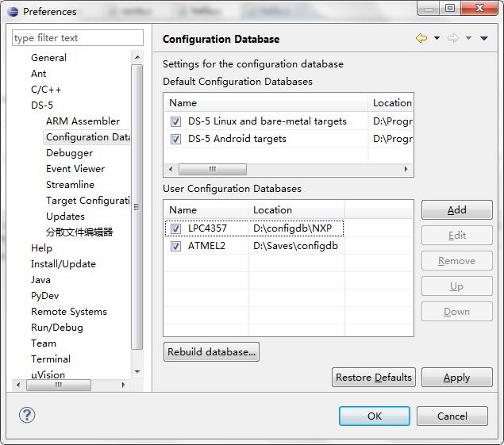The image size is (504, 445).
Task: Click tree horizontal scrollbar left arrow
Action: pyautogui.click(x=18, y=385)
